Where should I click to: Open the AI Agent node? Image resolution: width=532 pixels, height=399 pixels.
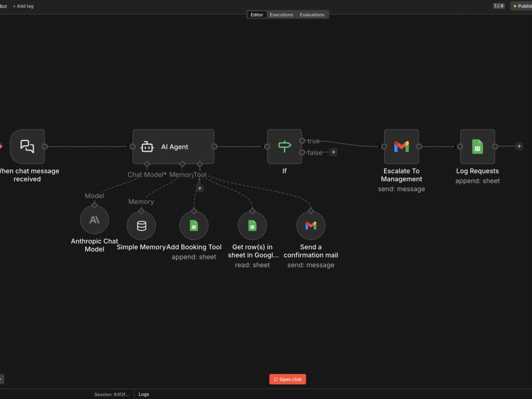pos(173,147)
